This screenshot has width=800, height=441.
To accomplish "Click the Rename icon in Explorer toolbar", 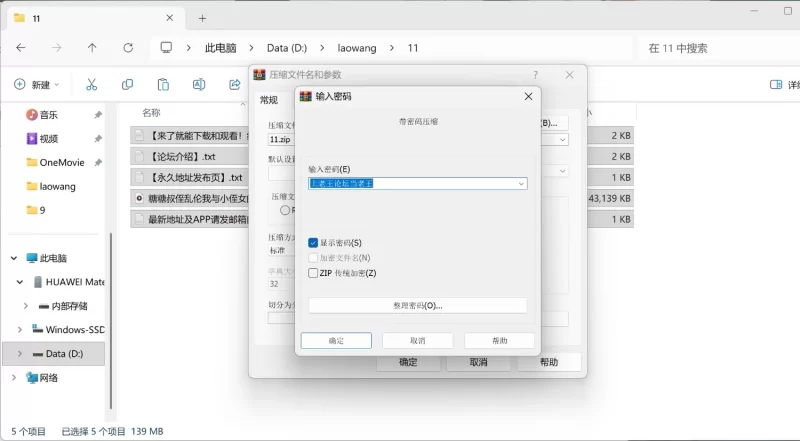I will click(x=199, y=85).
